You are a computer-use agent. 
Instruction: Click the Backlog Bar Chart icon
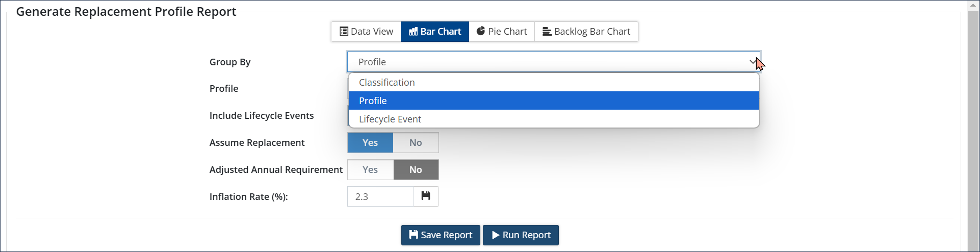[547, 32]
